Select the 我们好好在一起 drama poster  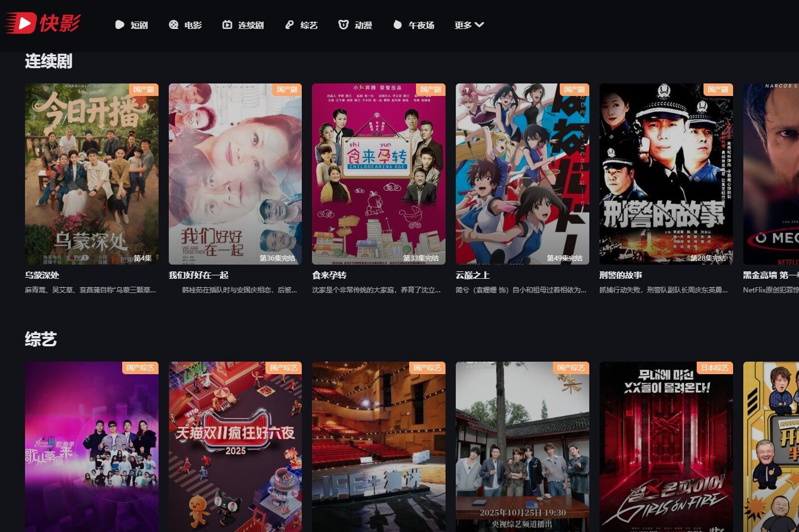(235, 174)
